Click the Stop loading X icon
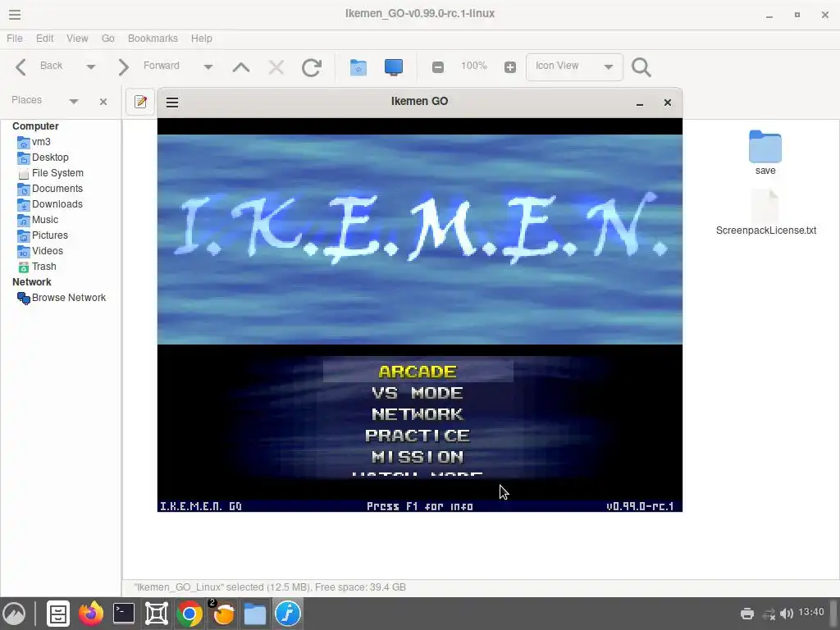 (x=276, y=67)
